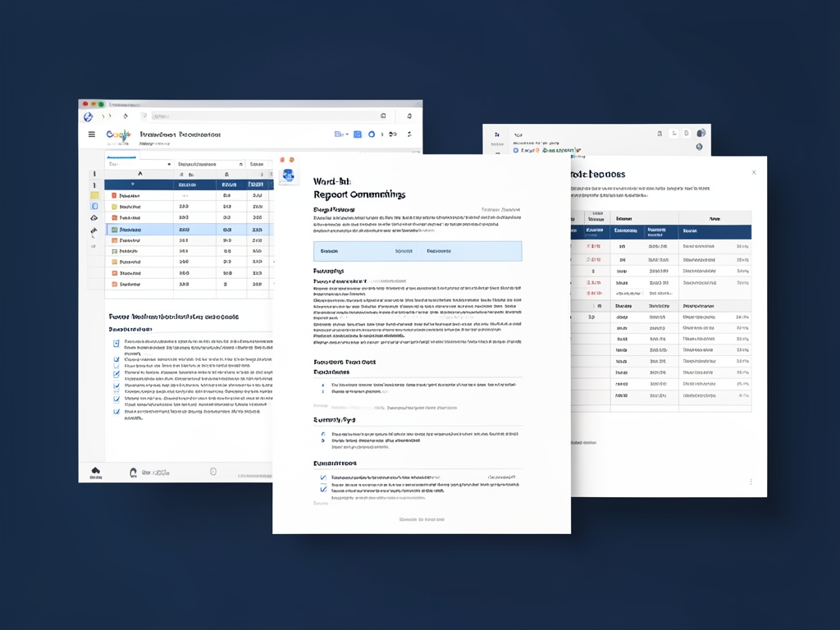Click the small circle icon in the left window's bottom bar
The height and width of the screenshot is (630, 840).
213,472
